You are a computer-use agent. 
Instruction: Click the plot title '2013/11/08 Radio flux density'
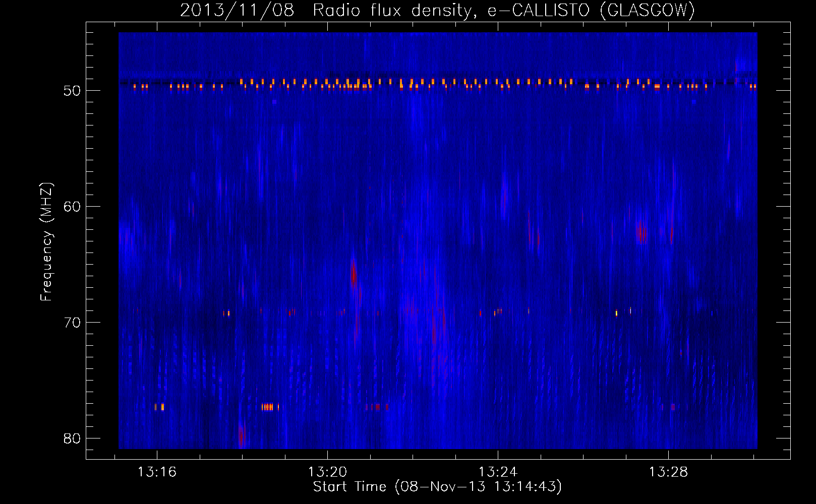(x=327, y=11)
